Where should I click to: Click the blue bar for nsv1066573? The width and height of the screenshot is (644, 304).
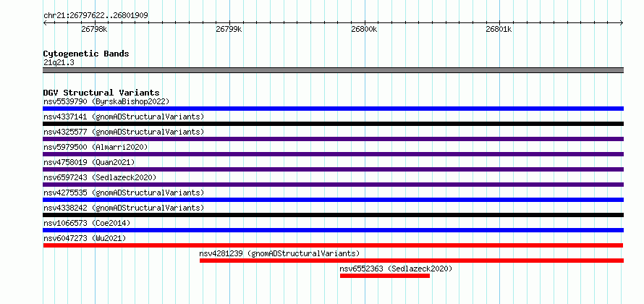(x=333, y=230)
